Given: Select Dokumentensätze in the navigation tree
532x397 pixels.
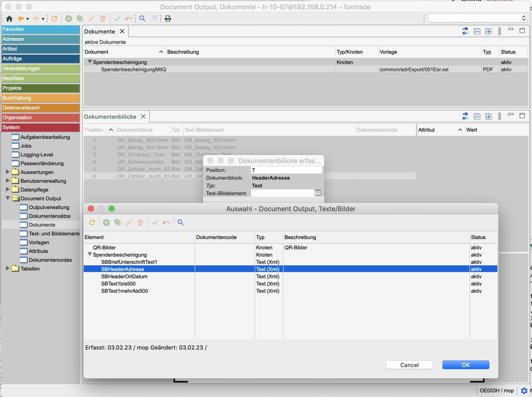Looking at the screenshot, I should (49, 216).
